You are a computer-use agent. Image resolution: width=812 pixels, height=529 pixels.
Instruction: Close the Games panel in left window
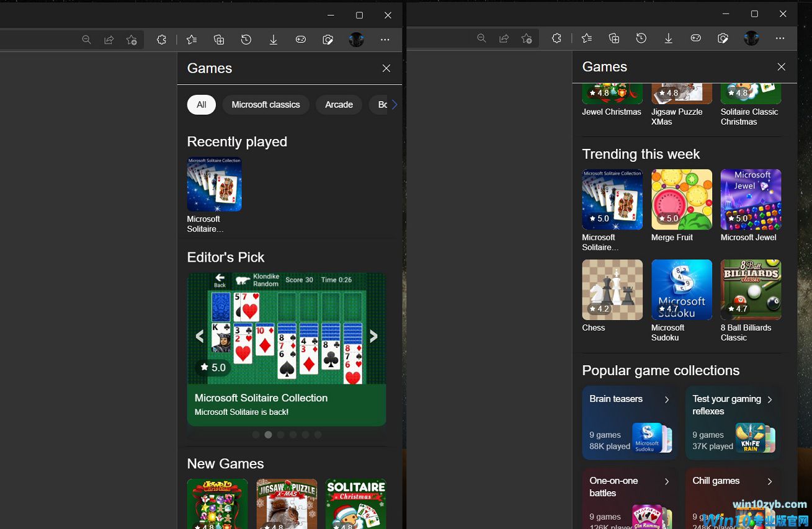pos(386,68)
